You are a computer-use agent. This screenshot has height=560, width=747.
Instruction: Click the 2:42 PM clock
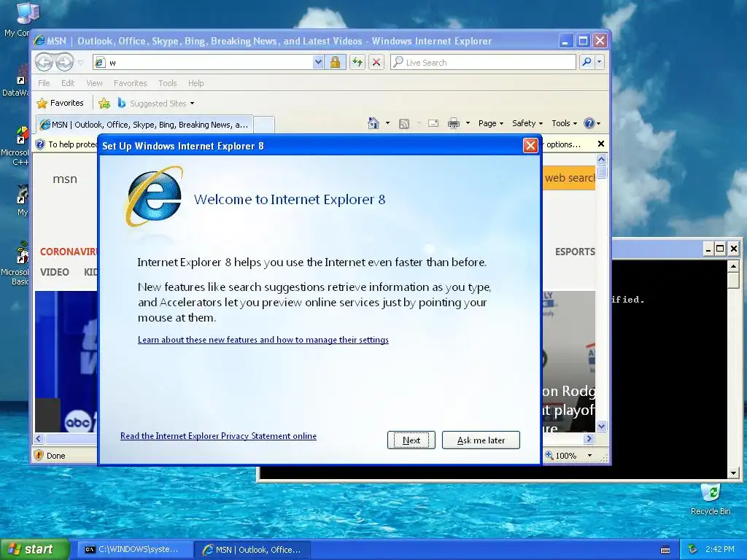[720, 550]
